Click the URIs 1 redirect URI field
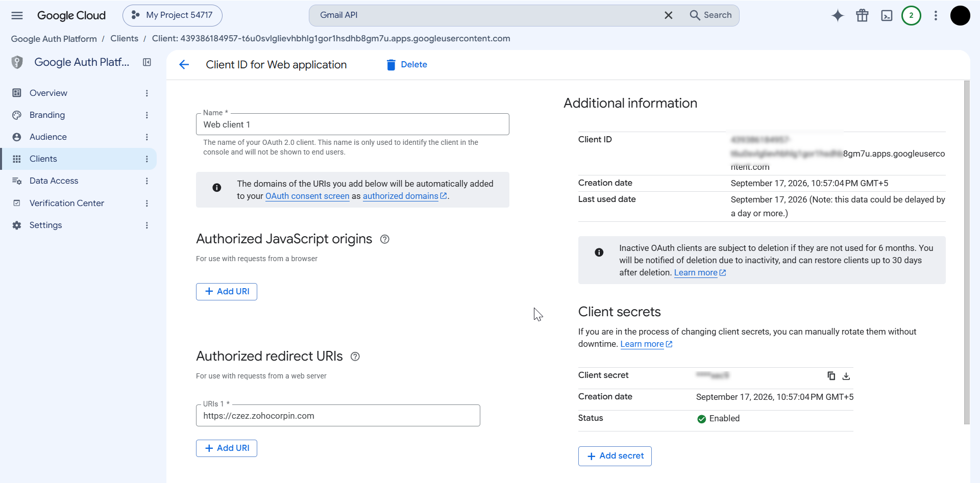Image resolution: width=980 pixels, height=483 pixels. [x=338, y=416]
